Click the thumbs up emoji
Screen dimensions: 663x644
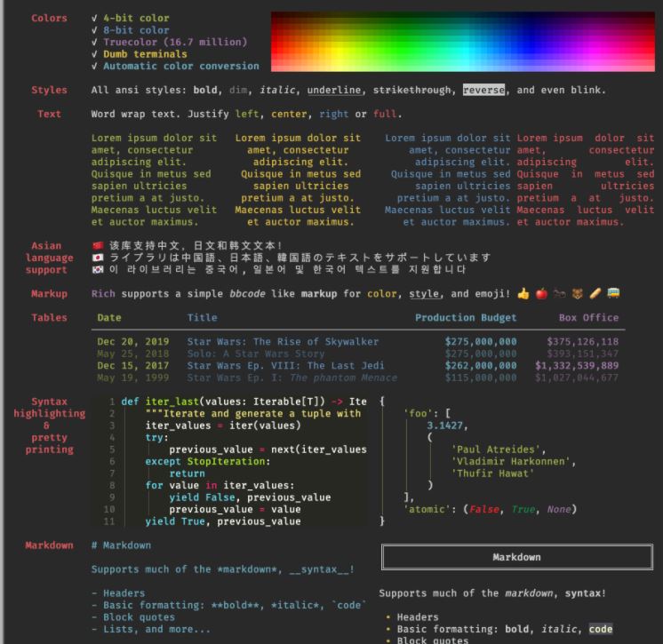coord(523,294)
